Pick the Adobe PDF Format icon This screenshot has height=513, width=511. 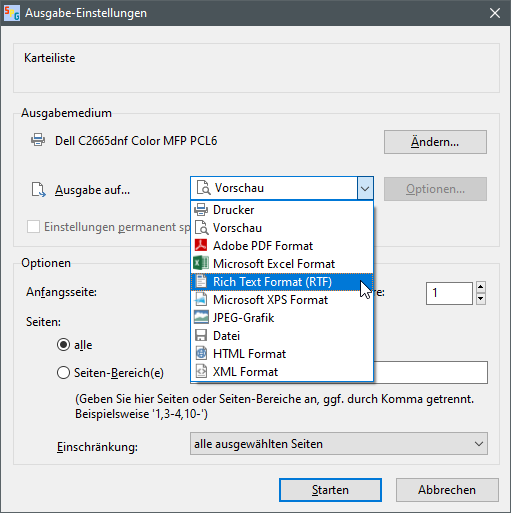[201, 245]
